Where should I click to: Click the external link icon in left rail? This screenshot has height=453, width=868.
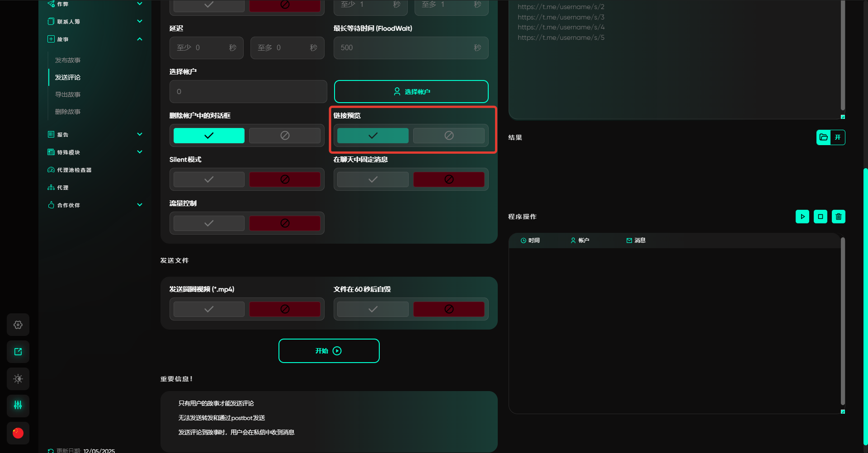(x=18, y=352)
